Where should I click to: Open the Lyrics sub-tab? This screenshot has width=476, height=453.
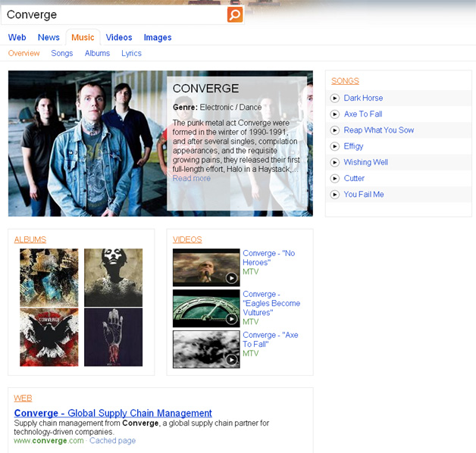coord(131,53)
